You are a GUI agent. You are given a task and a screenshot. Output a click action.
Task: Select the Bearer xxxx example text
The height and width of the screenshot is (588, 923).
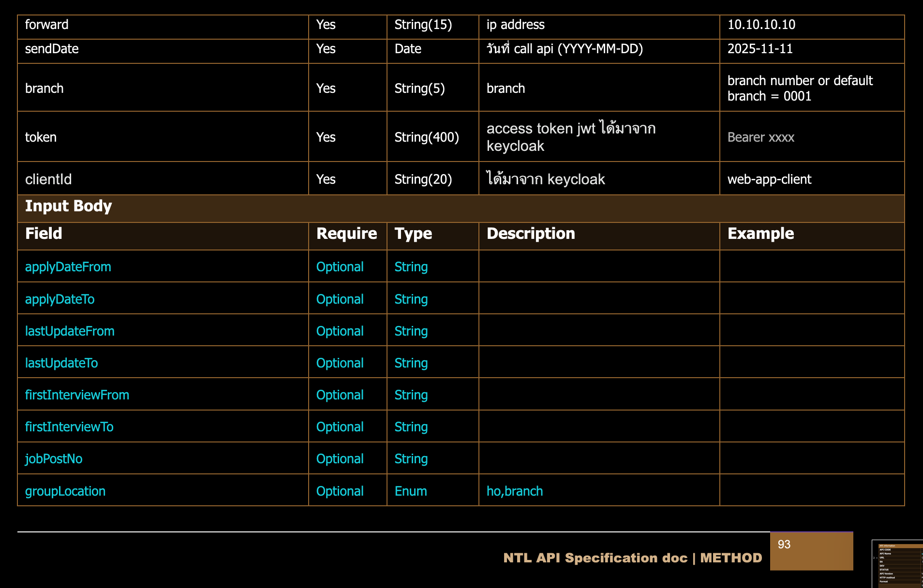pyautogui.click(x=760, y=137)
